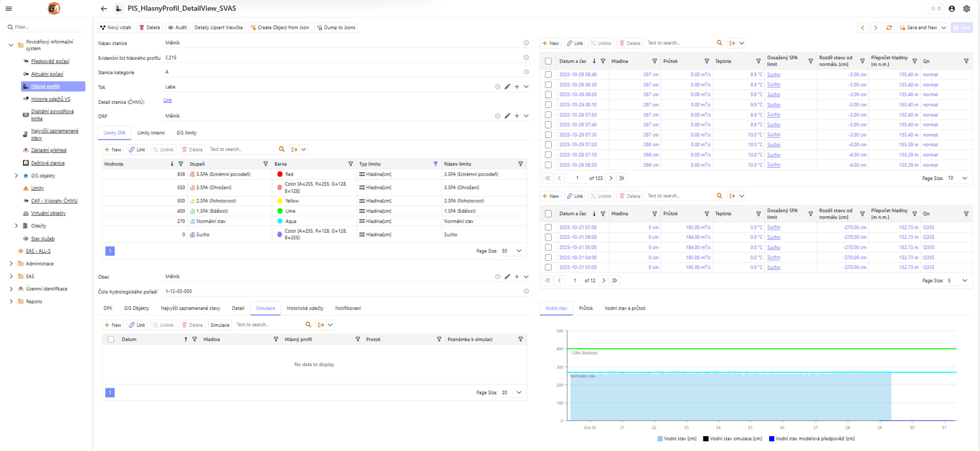Click the hamburger menu icon
Viewport: 980px width, 451px height.
(x=9, y=8)
